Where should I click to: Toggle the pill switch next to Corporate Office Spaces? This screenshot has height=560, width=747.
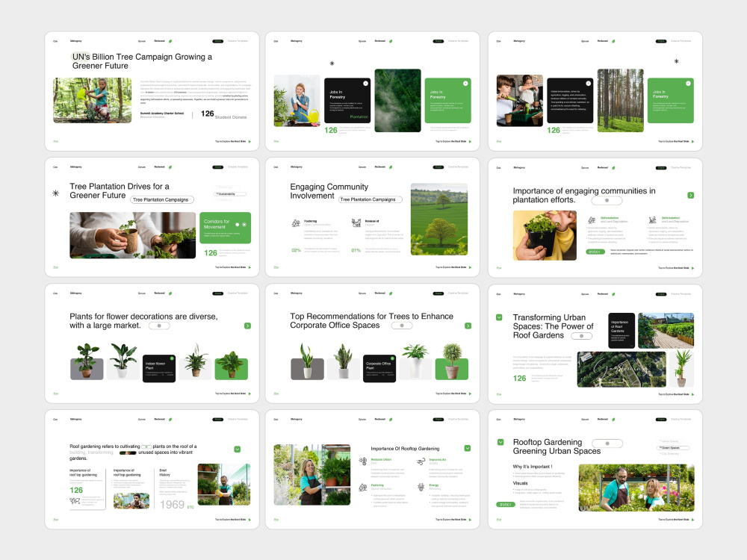coord(402,326)
